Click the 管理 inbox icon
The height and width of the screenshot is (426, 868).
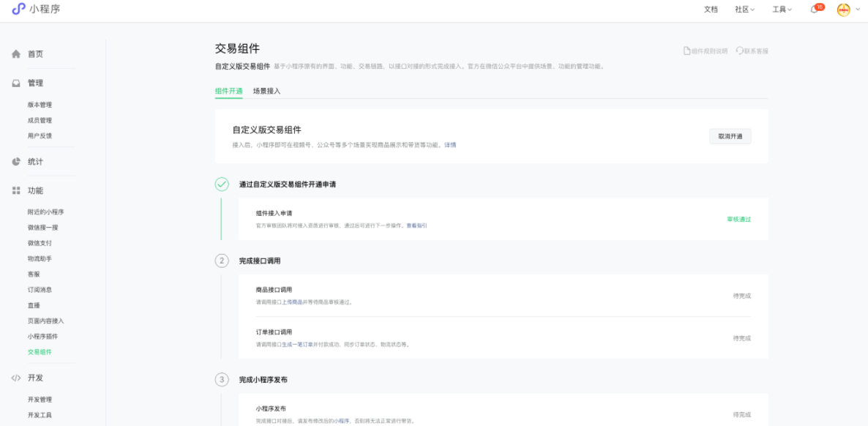(16, 83)
